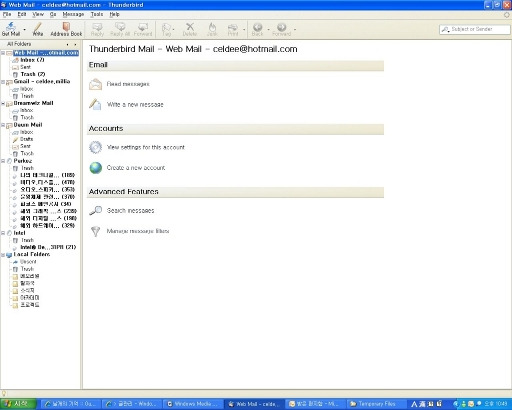Viewport: 512px width, 410px height.
Task: Open the Edit menu
Action: pyautogui.click(x=22, y=14)
